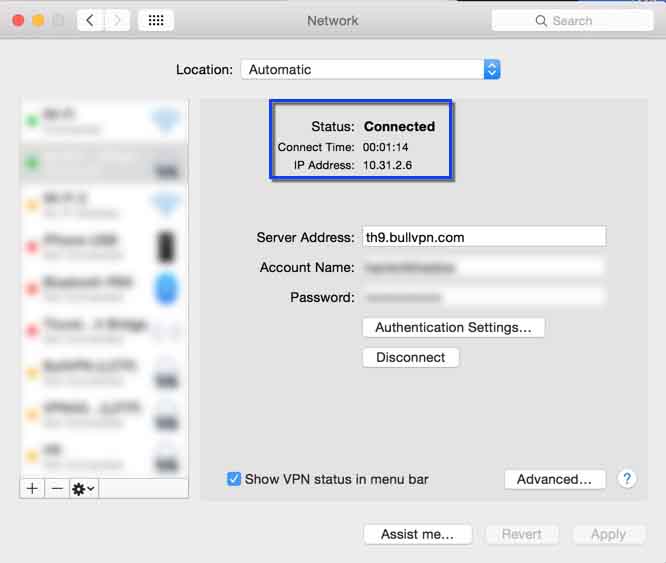The image size is (666, 563).
Task: Show all preferences grid icon
Action: click(156, 20)
